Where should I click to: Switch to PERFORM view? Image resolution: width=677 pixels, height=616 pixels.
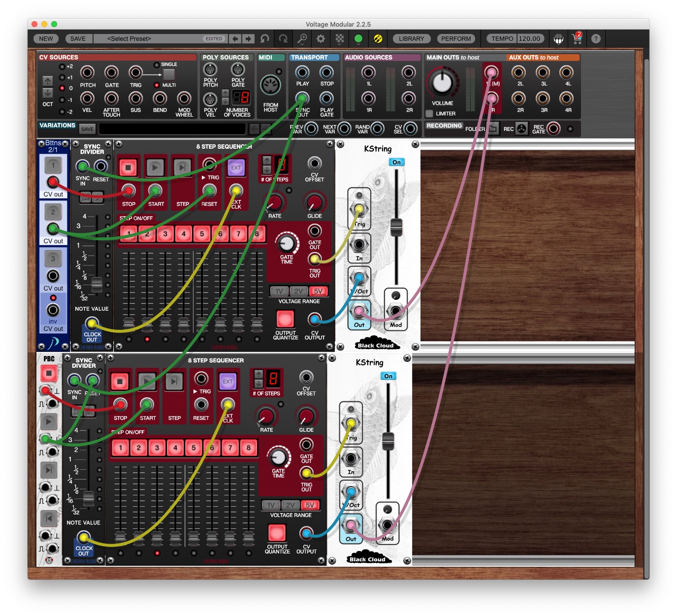[456, 38]
